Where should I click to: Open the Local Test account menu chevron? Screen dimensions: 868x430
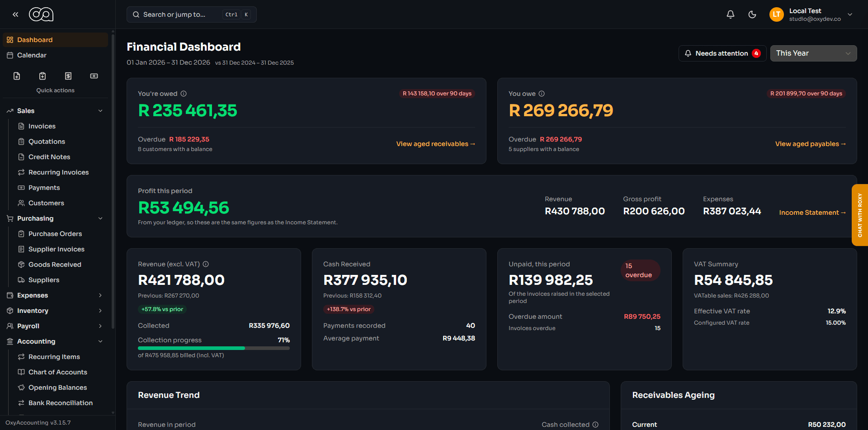click(x=850, y=14)
